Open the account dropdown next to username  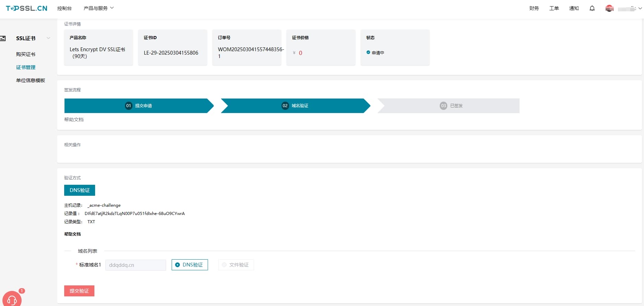[640, 9]
